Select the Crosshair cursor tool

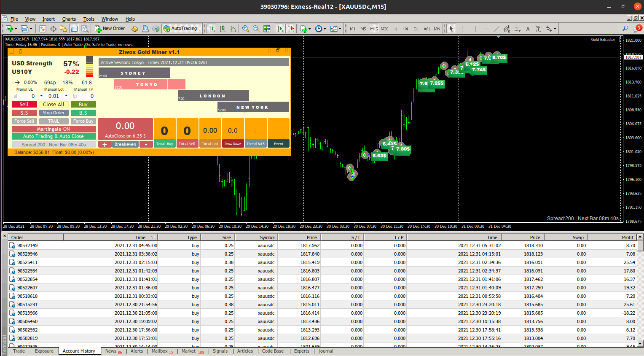[462, 29]
